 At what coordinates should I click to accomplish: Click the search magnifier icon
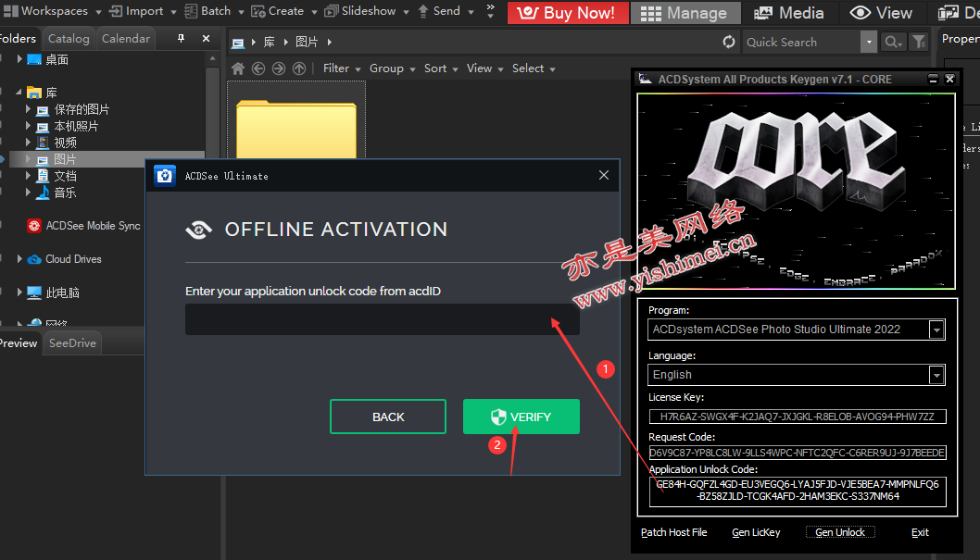(893, 42)
